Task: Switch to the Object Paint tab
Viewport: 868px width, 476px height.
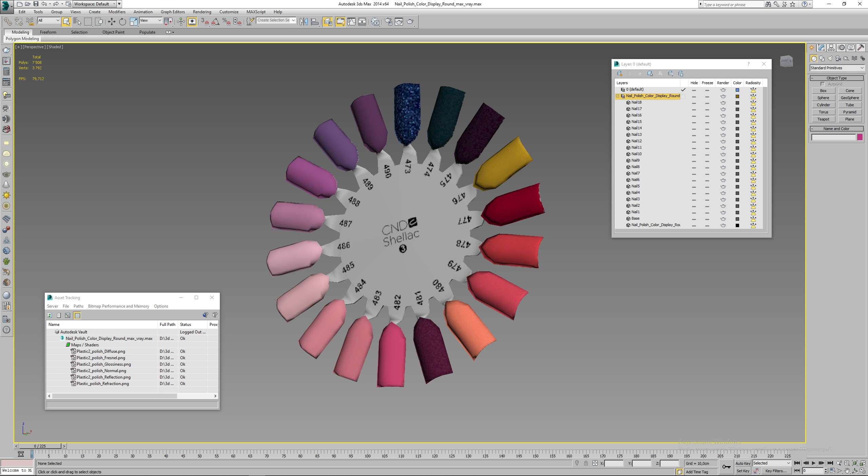Action: [x=113, y=32]
